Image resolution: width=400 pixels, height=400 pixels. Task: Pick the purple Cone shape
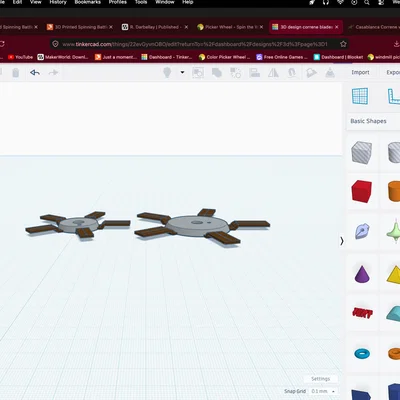362,273
